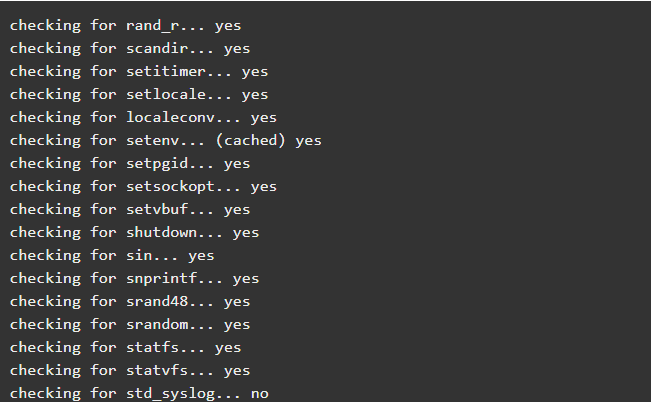Click on 'snprintf' in the output
Image resolution: width=651 pixels, height=402 pixels.
(x=162, y=279)
